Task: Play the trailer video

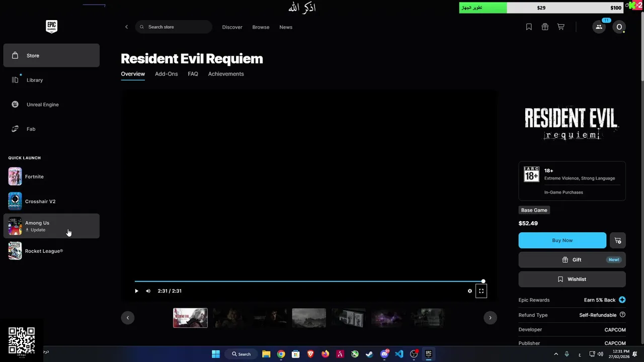Action: coord(136,291)
